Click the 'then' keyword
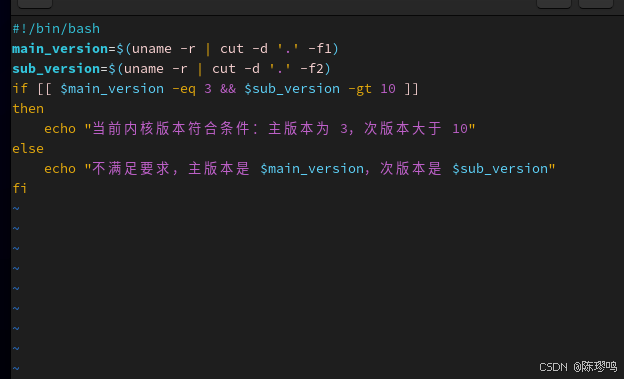The height and width of the screenshot is (379, 624). [28, 109]
